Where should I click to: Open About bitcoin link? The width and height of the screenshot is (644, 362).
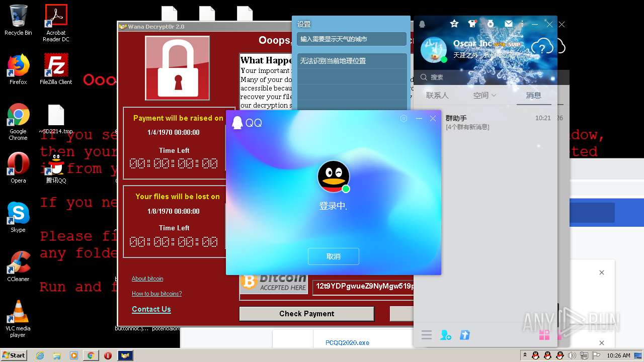(x=147, y=279)
